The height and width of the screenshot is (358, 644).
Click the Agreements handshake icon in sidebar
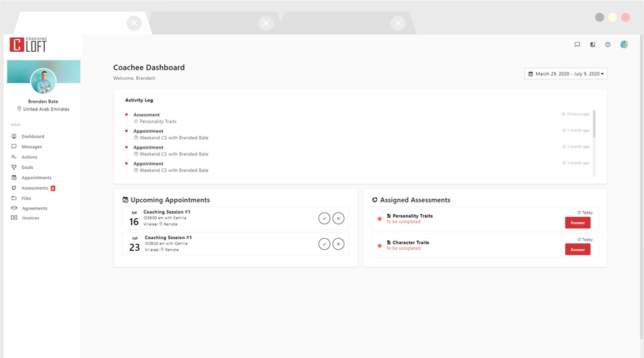[x=14, y=208]
